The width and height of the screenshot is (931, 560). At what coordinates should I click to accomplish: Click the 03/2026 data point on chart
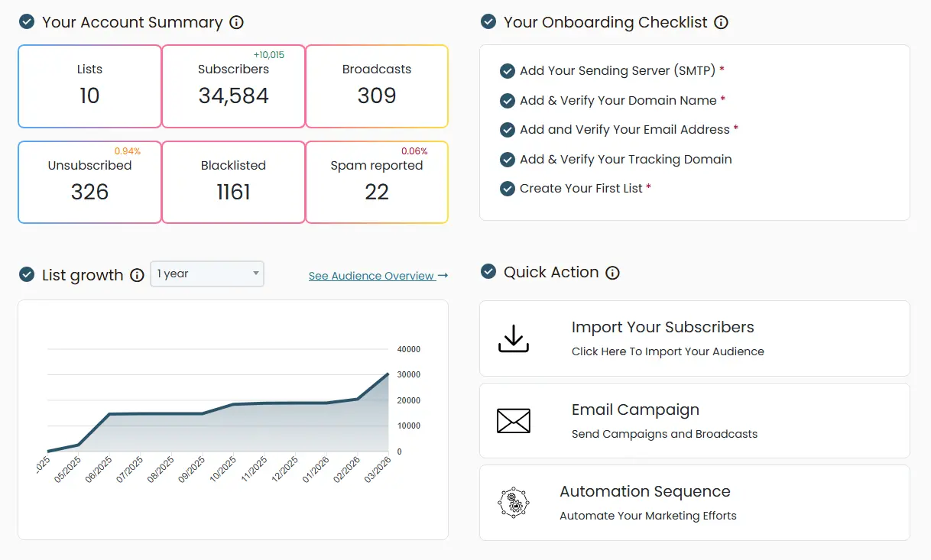(x=388, y=374)
